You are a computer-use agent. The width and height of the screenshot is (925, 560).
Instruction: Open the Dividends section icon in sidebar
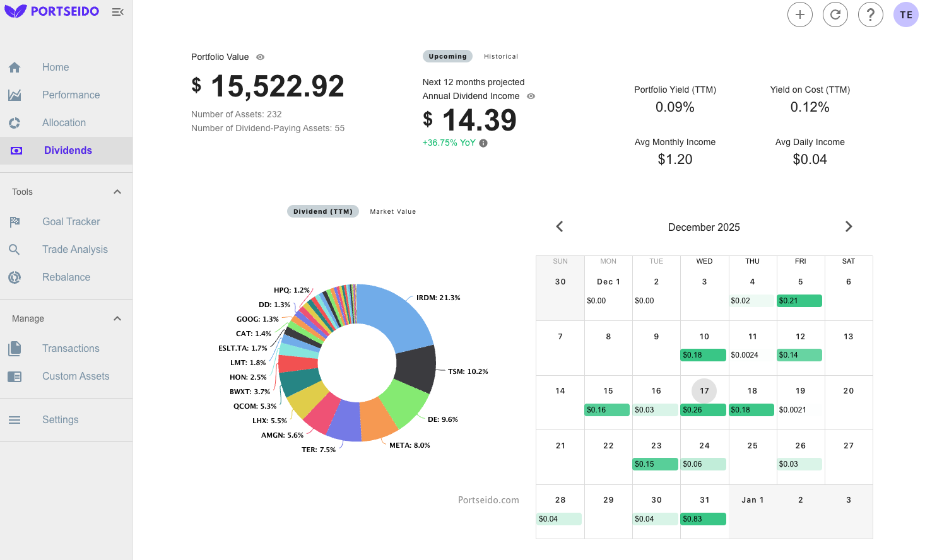tap(16, 151)
